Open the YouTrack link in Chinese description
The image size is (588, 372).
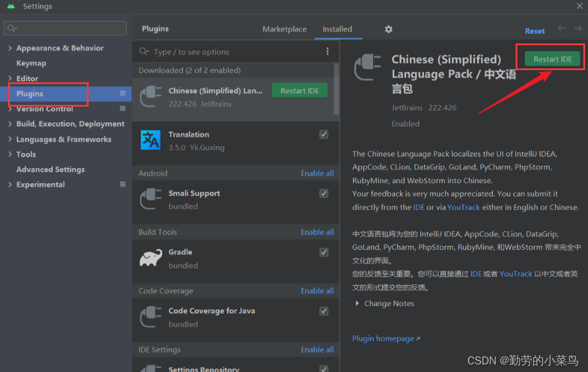coord(516,273)
